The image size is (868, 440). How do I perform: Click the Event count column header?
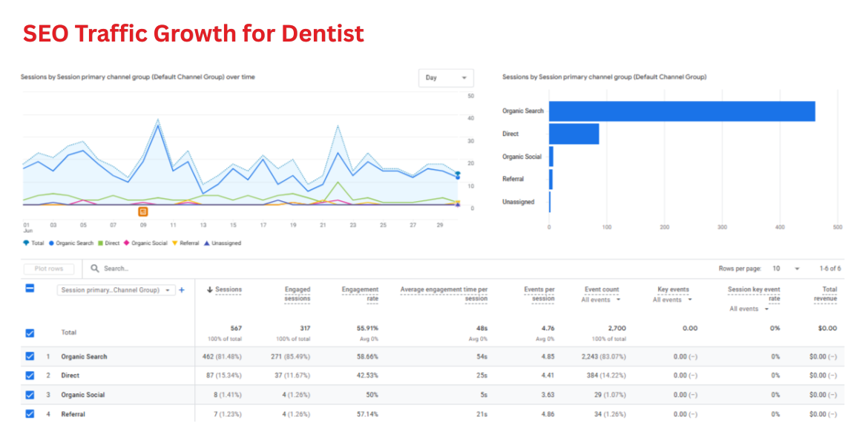[x=602, y=289]
